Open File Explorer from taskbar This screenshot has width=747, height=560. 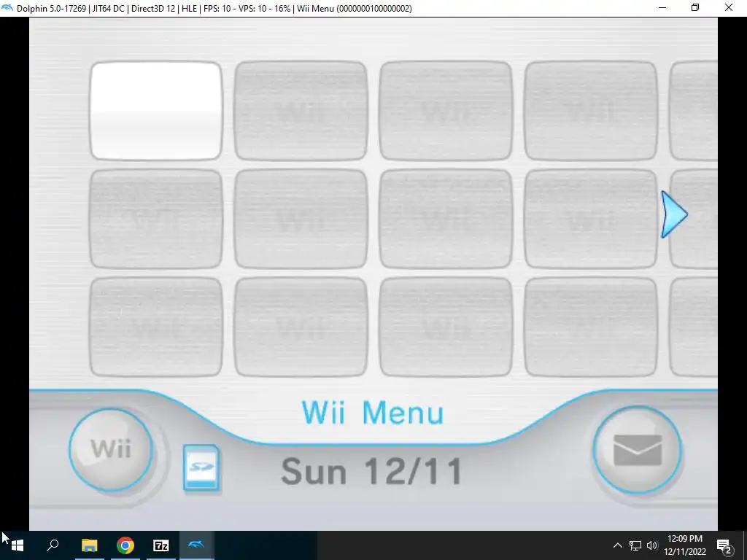click(x=89, y=545)
